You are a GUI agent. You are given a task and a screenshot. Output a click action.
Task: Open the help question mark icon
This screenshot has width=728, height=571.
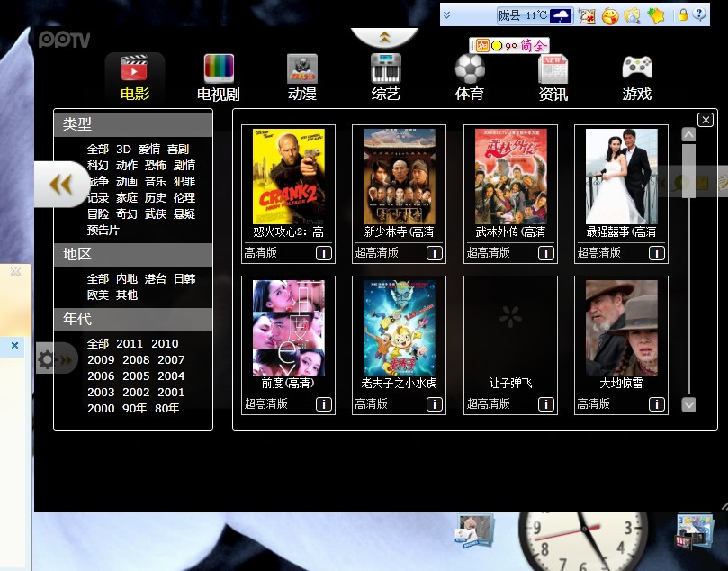coord(699,14)
